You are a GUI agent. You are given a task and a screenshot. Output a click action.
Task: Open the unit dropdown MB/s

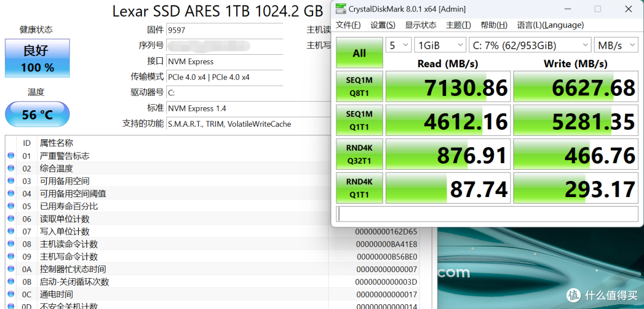[616, 45]
